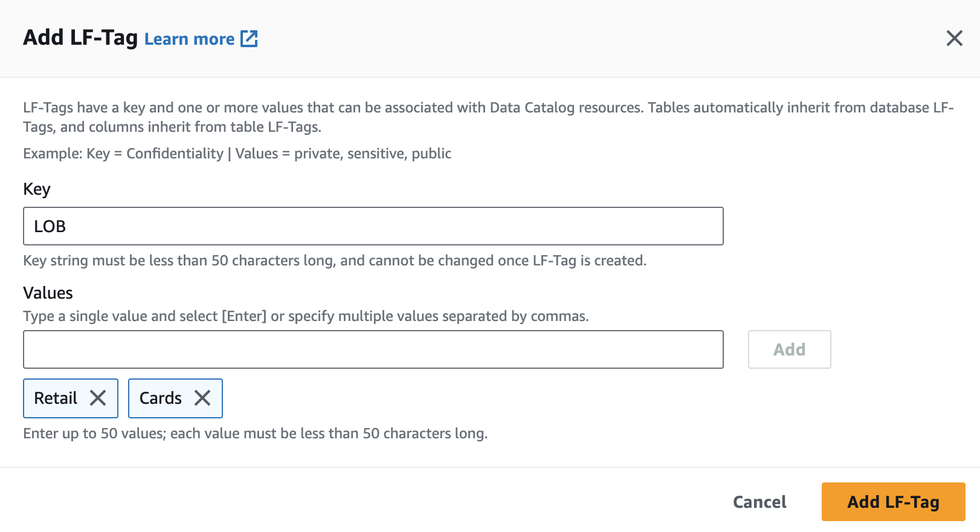This screenshot has width=980, height=532.
Task: Click the Values field label
Action: click(48, 293)
